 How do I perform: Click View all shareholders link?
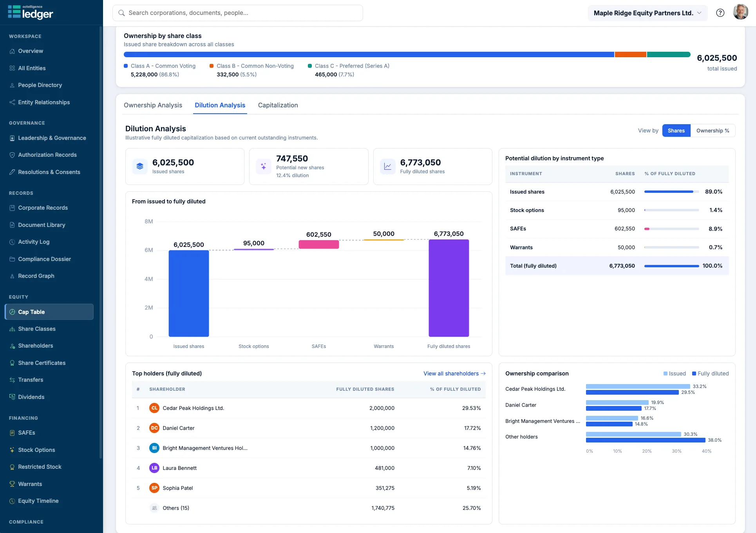pyautogui.click(x=454, y=373)
